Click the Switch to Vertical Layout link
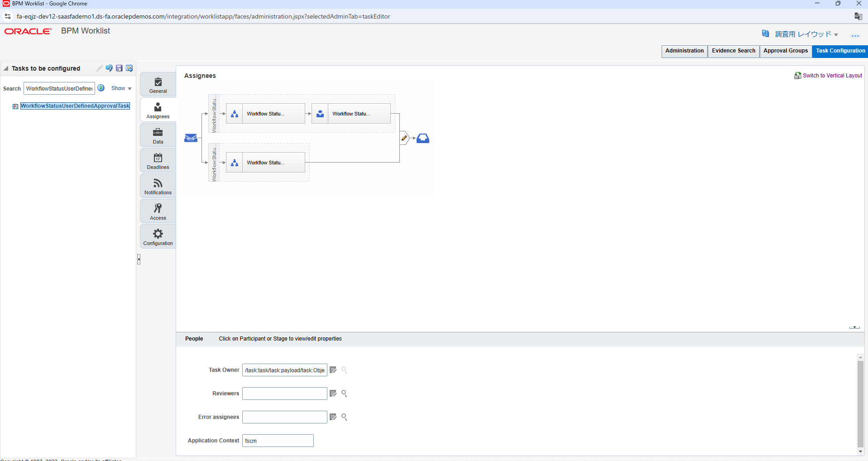This screenshot has width=868, height=461. tap(832, 75)
